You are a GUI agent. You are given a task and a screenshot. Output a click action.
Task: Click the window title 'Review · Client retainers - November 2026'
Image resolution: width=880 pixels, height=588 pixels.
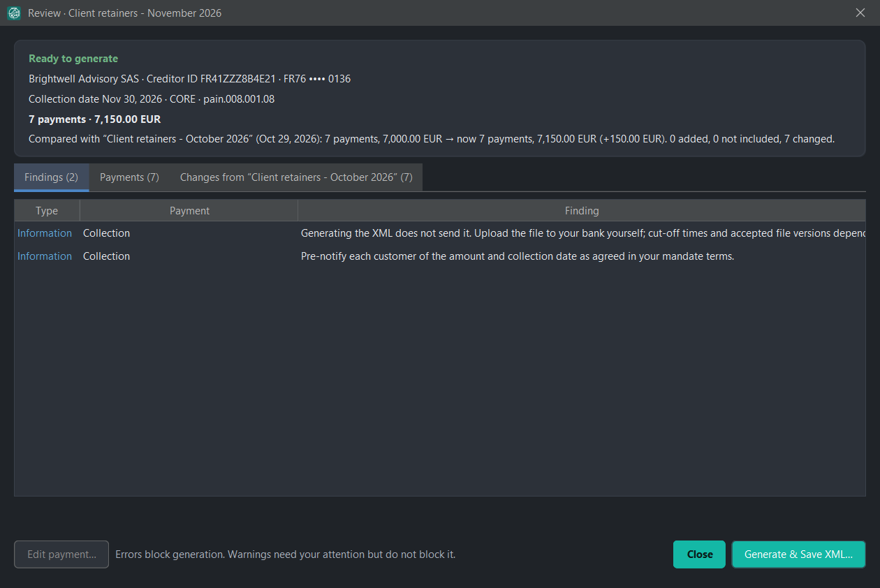coord(124,13)
